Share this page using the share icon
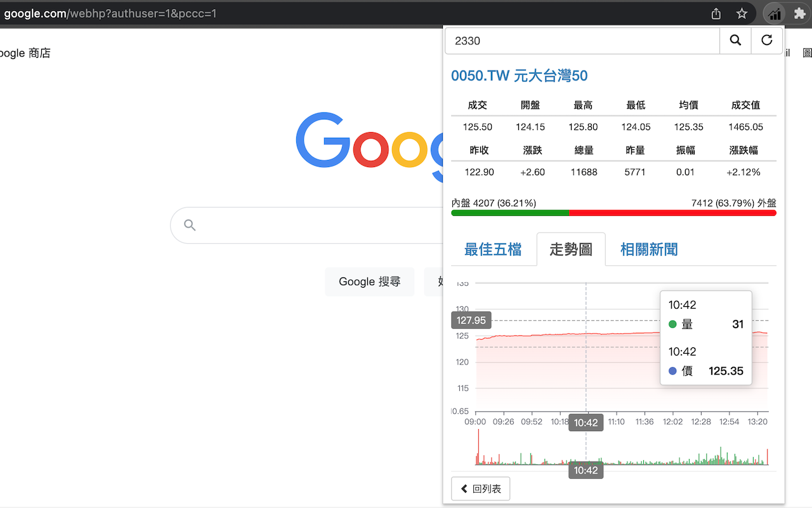The image size is (812, 508). 716,13
